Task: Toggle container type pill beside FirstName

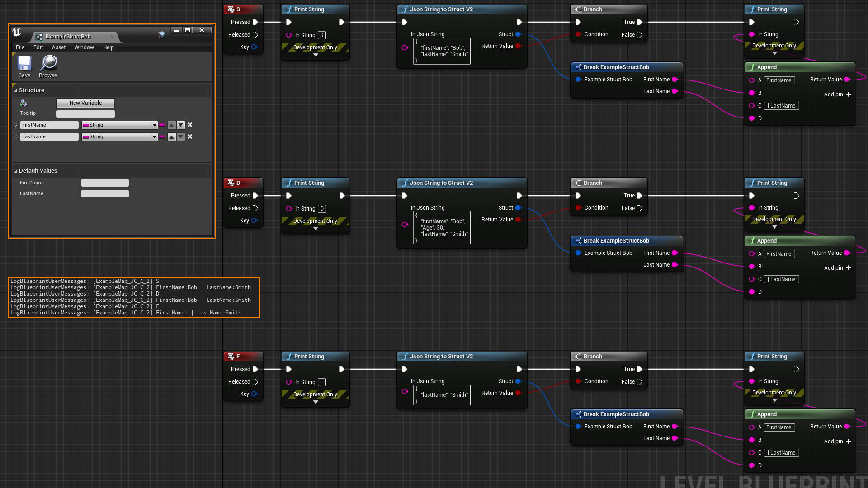Action: pos(162,125)
